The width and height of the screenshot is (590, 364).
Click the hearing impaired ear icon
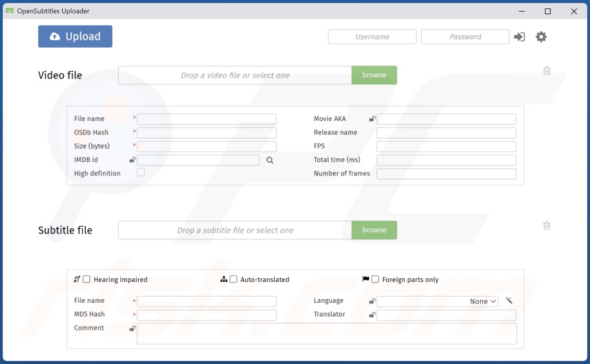[x=77, y=279]
